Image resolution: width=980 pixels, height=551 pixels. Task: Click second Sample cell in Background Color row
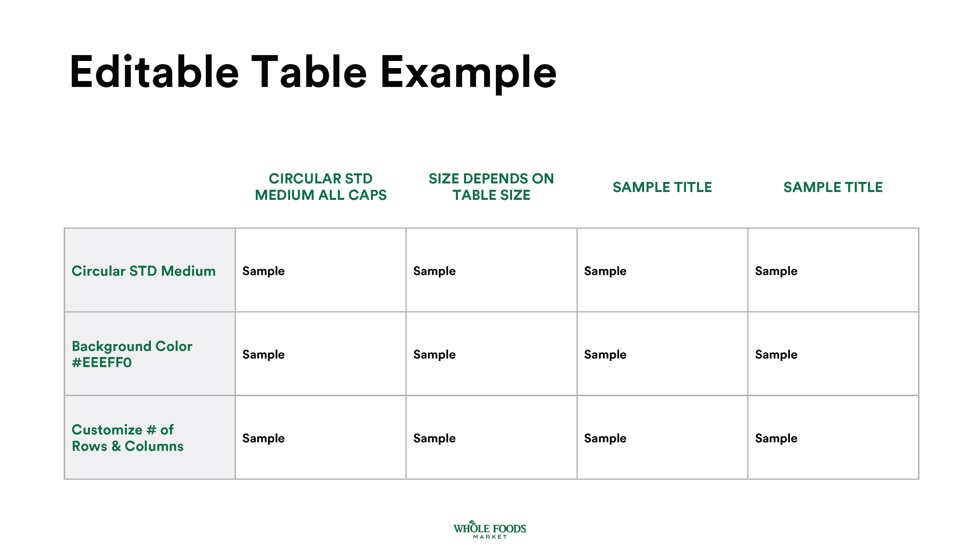[492, 354]
